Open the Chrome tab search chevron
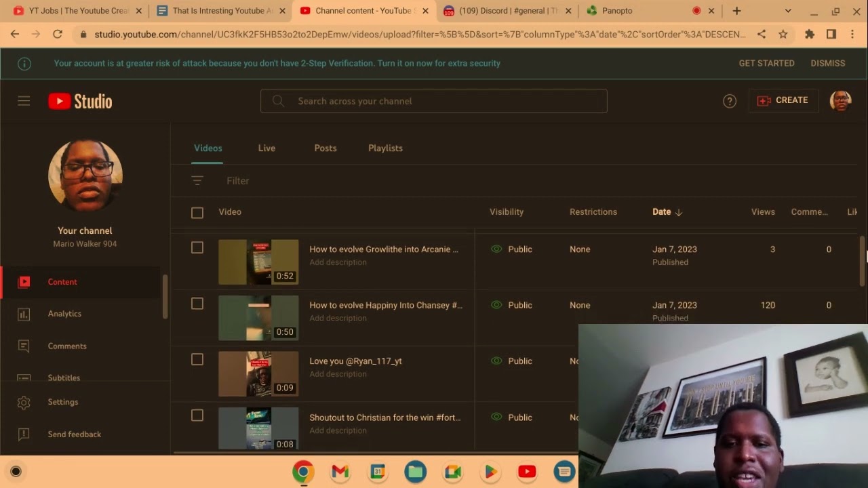 [788, 11]
